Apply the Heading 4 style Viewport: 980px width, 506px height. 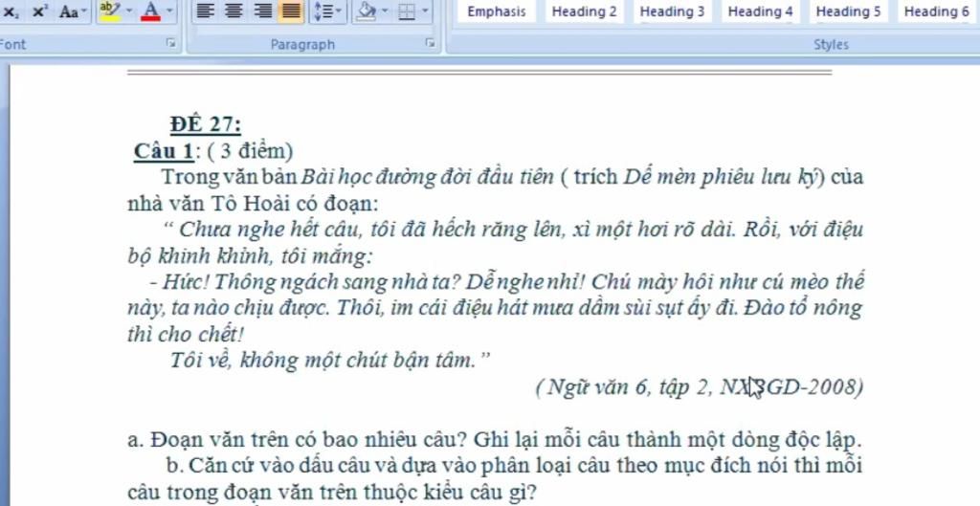[760, 11]
